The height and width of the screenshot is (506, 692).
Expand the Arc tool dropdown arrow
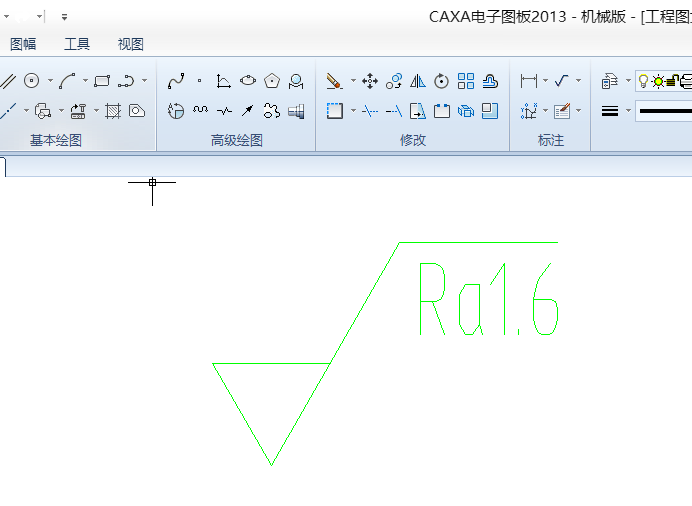(85, 81)
